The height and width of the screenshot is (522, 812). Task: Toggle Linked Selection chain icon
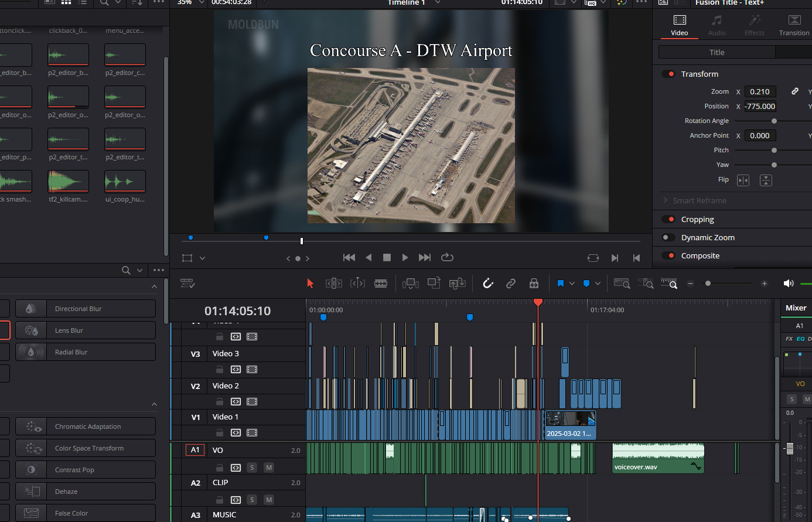pyautogui.click(x=511, y=284)
